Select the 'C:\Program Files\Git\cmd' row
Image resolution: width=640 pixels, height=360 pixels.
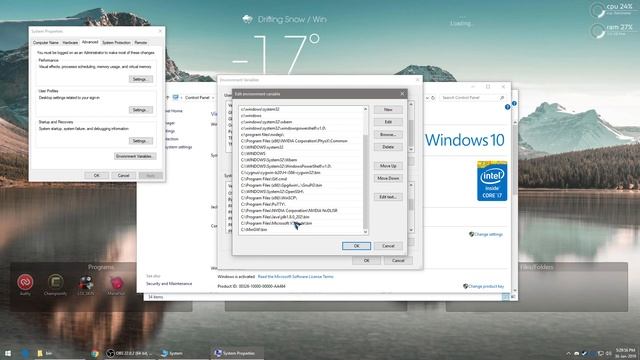pyautogui.click(x=301, y=179)
